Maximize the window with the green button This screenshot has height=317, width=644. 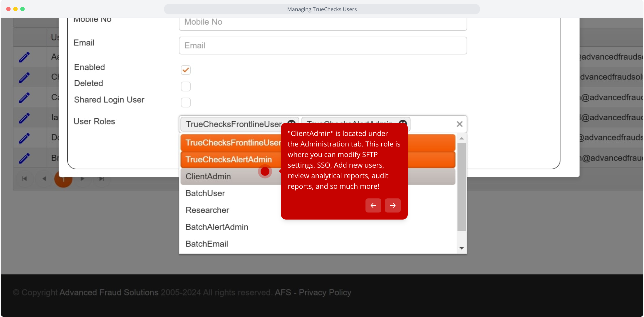click(x=22, y=9)
